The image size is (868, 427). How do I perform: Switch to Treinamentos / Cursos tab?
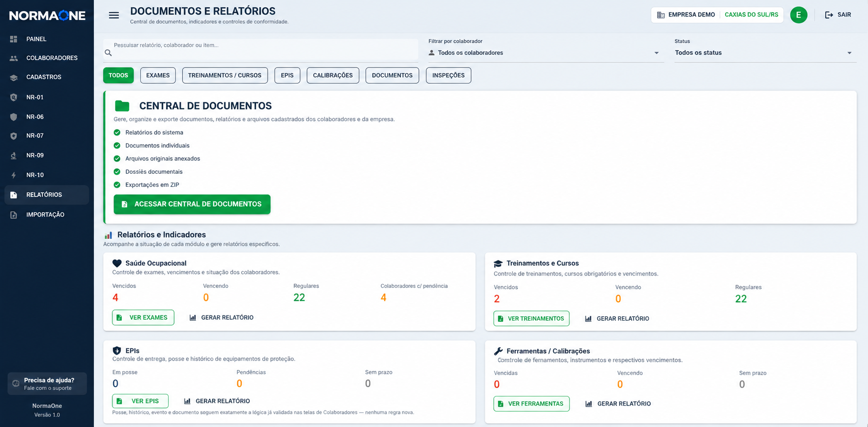(225, 75)
